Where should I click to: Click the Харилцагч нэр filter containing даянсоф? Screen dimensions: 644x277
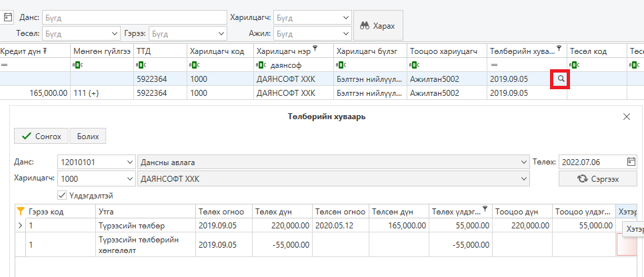[x=293, y=65]
